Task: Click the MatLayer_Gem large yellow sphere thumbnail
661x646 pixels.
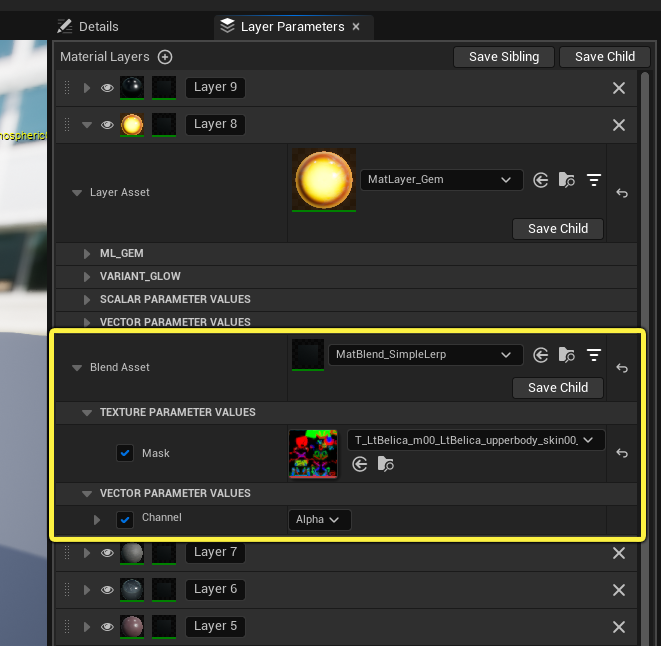Action: point(324,180)
